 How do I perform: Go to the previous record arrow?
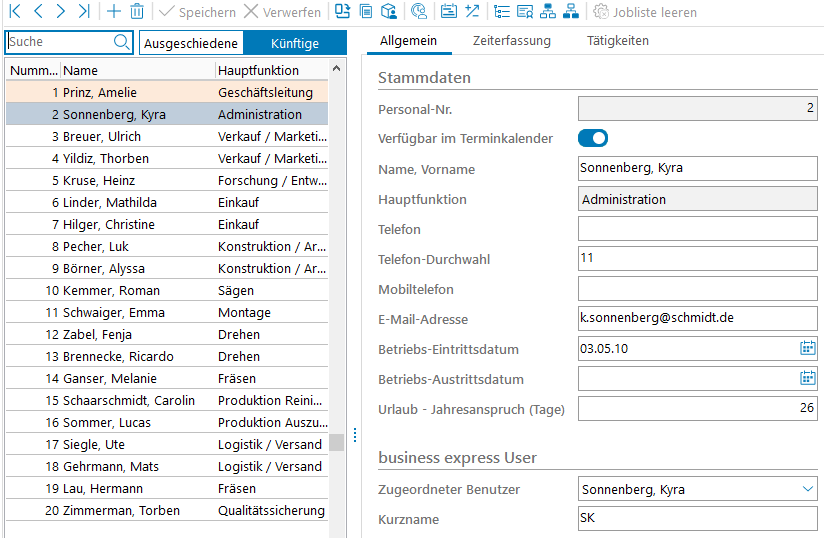point(38,12)
